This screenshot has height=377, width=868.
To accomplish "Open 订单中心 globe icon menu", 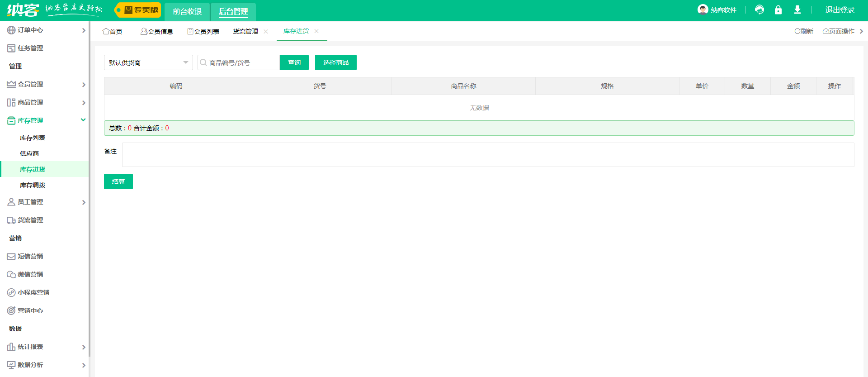I will pyautogui.click(x=11, y=30).
